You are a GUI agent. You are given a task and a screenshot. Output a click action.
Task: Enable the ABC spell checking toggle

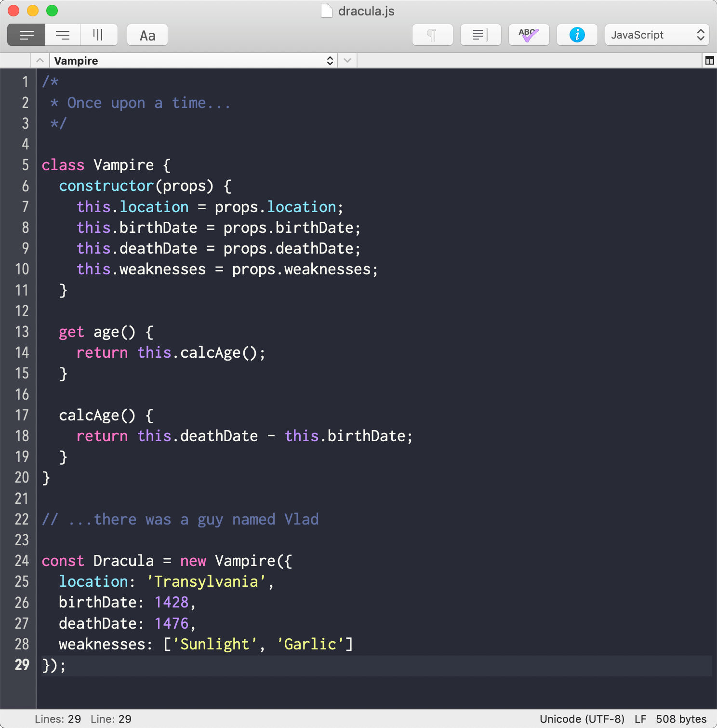click(x=529, y=34)
